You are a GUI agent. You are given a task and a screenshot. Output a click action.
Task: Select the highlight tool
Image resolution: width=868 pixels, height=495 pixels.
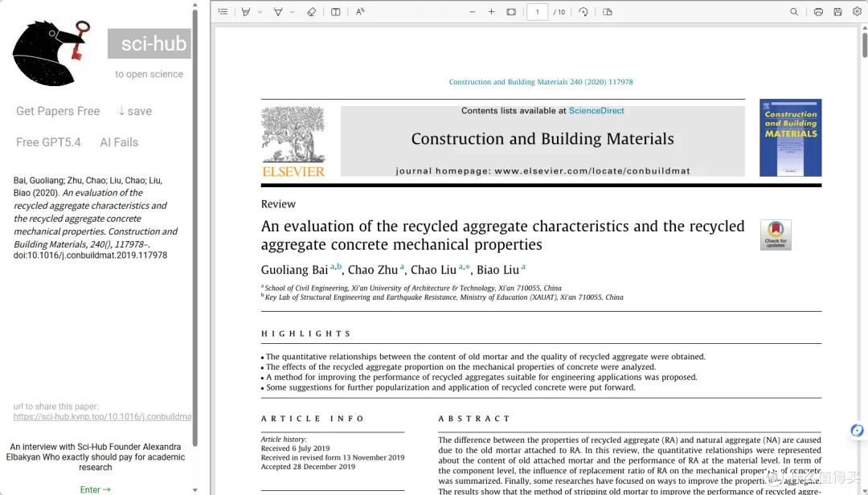246,11
